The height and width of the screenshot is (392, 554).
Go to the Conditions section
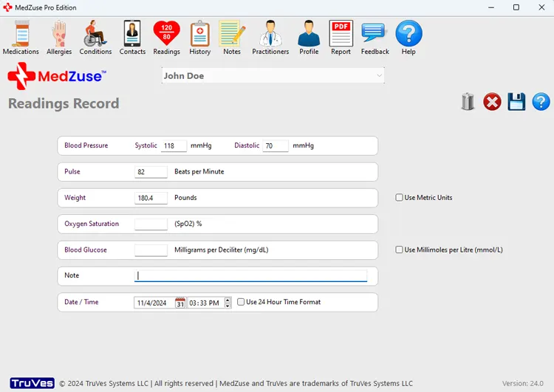tap(95, 37)
